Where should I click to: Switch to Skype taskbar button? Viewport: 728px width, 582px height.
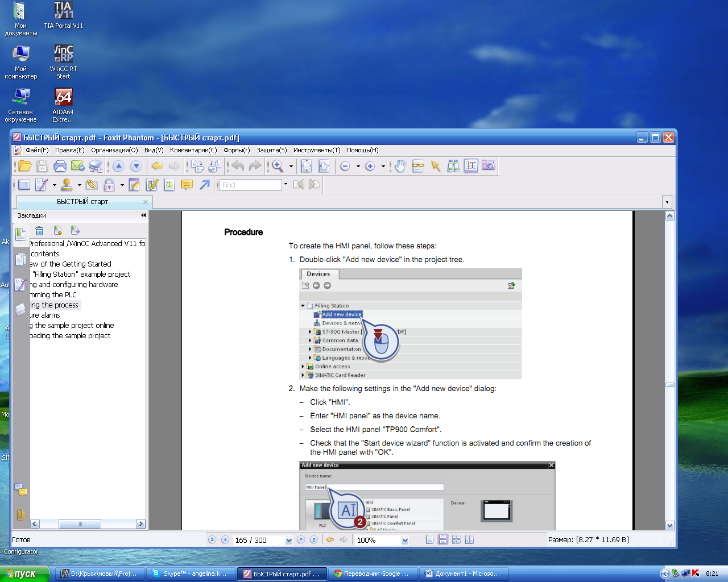point(190,573)
